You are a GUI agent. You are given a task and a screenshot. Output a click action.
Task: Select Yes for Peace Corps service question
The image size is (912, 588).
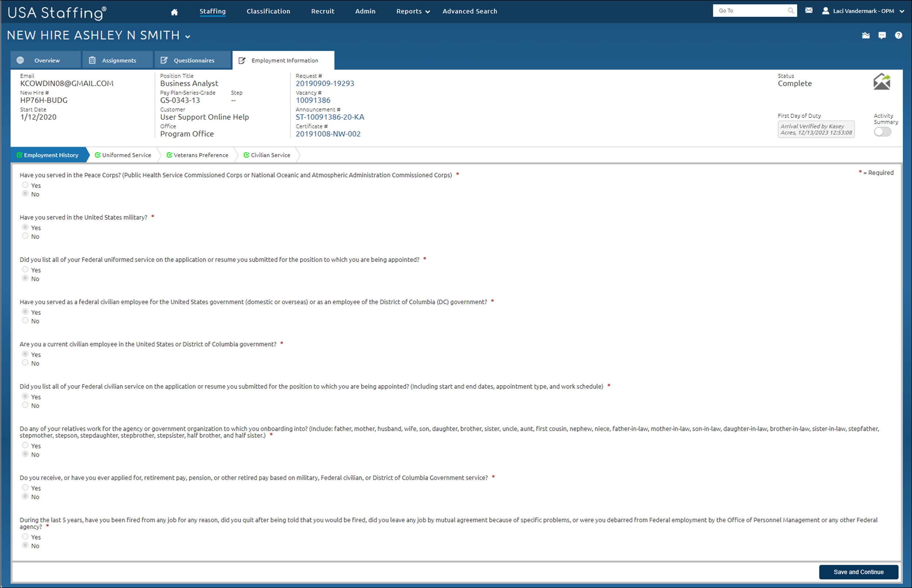25,185
